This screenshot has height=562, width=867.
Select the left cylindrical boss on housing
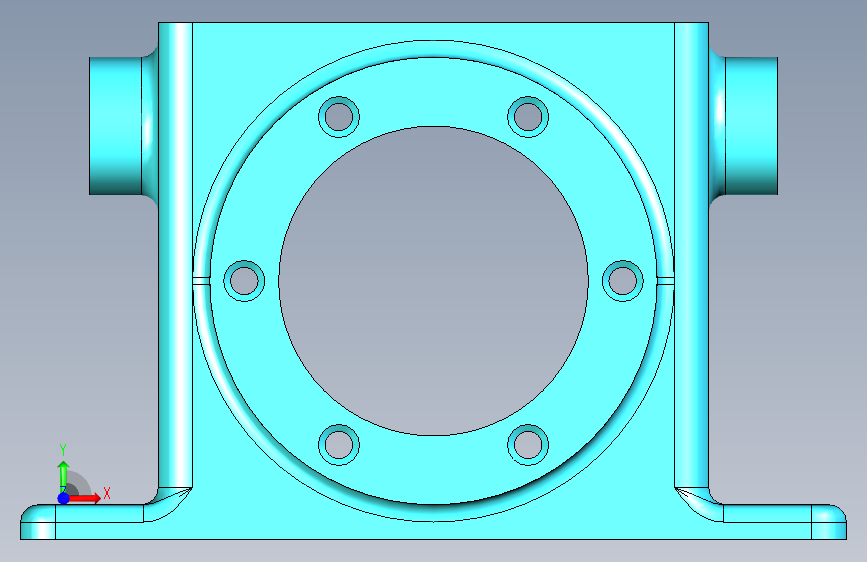(116, 126)
